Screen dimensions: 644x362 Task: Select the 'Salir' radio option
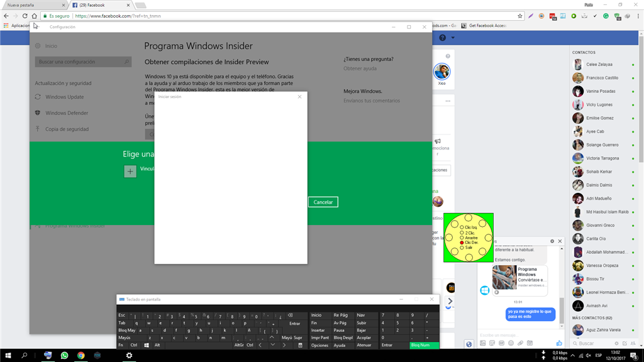(462, 248)
